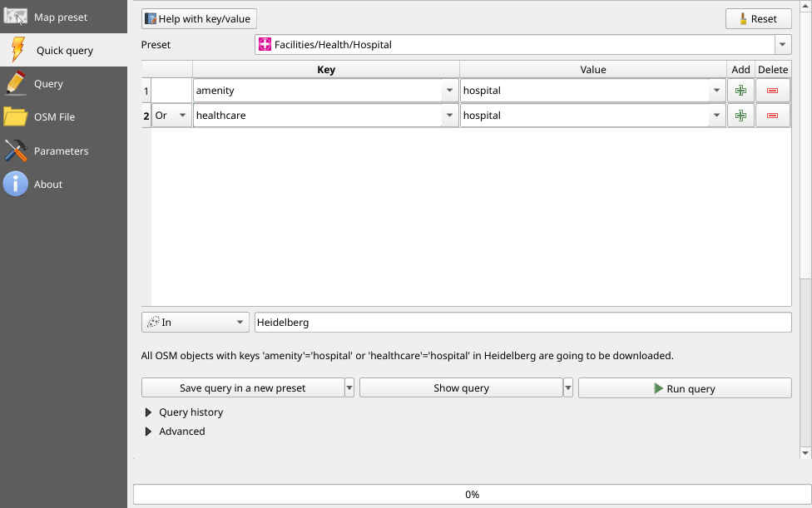This screenshot has width=812, height=508.
Task: Click the 0% progress bar
Action: tap(472, 494)
